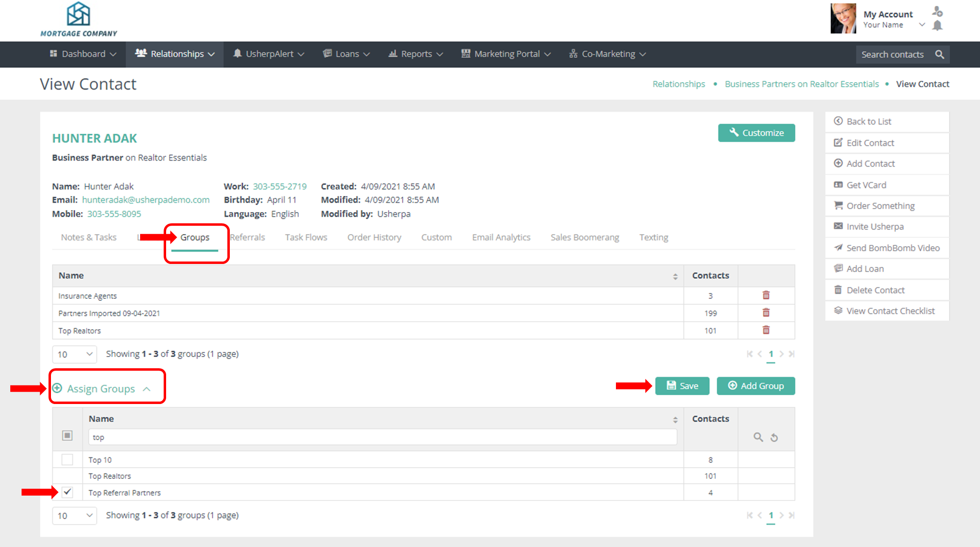Click the Customize button
Screen dimensions: 980x547
pyautogui.click(x=756, y=133)
